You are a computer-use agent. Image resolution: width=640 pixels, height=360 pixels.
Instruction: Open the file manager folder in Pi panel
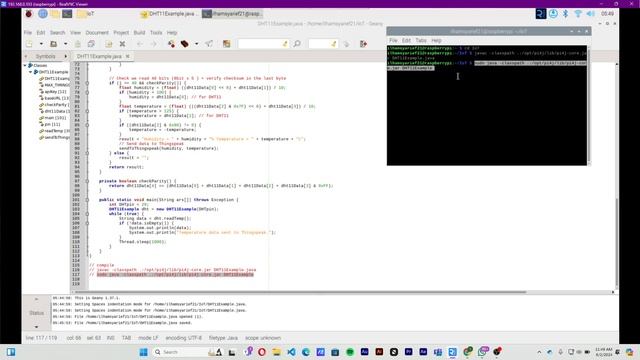click(x=55, y=14)
